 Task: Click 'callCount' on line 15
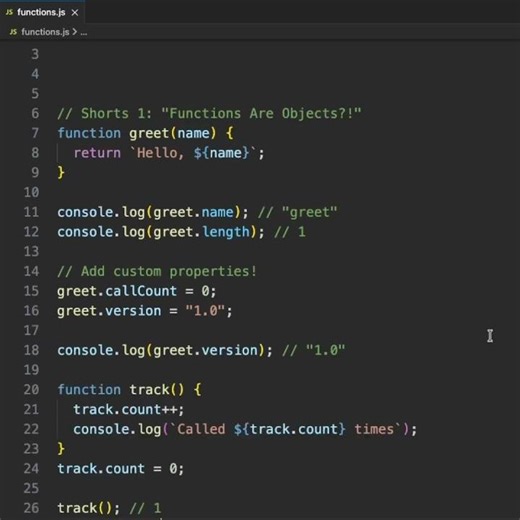tap(141, 291)
